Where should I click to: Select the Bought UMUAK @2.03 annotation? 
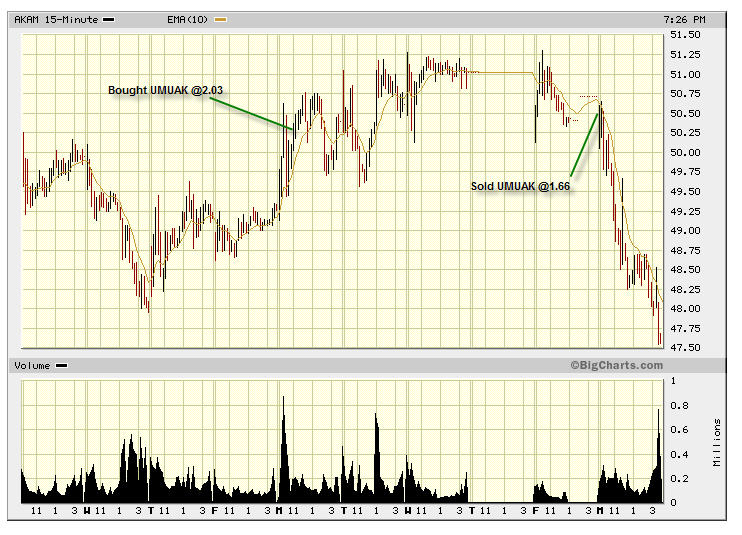coord(166,90)
